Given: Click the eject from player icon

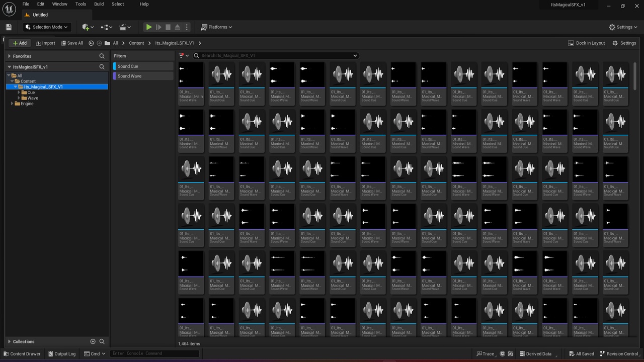Looking at the screenshot, I should pos(178,27).
